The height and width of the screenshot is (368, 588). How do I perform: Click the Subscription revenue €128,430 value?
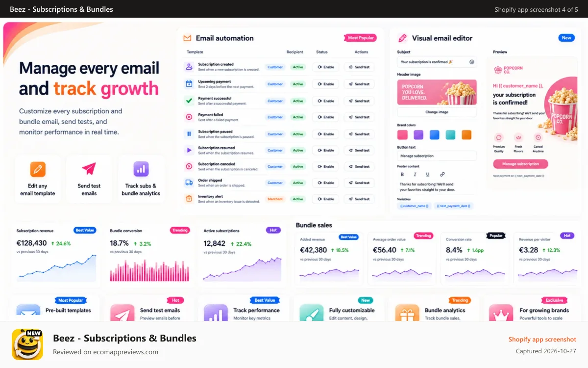coord(32,243)
